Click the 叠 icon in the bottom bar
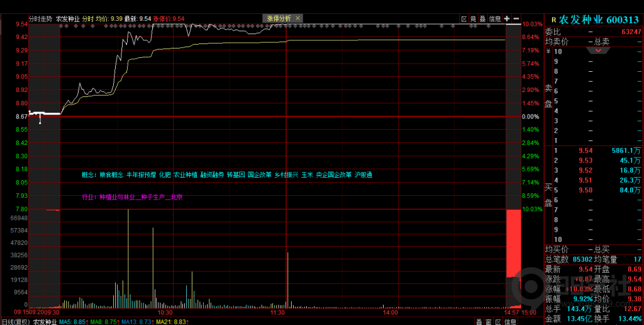The height and width of the screenshot is (325, 644). 480,321
